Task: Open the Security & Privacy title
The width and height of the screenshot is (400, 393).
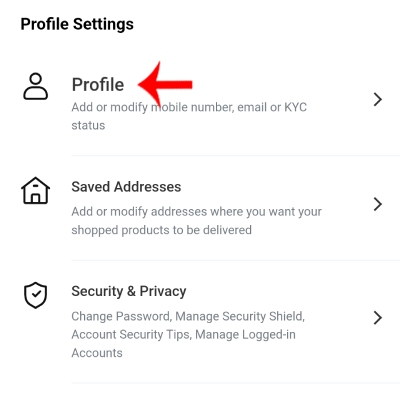Action: coord(129,291)
